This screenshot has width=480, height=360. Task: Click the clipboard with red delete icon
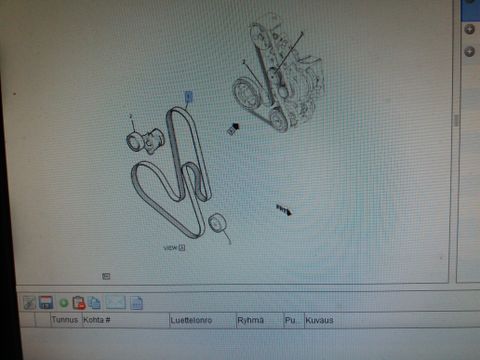click(79, 303)
